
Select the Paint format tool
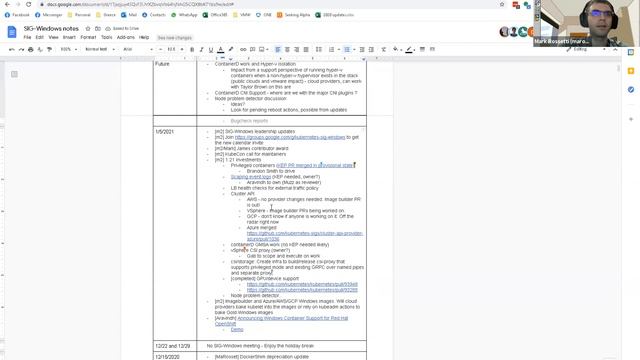[x=49, y=49]
